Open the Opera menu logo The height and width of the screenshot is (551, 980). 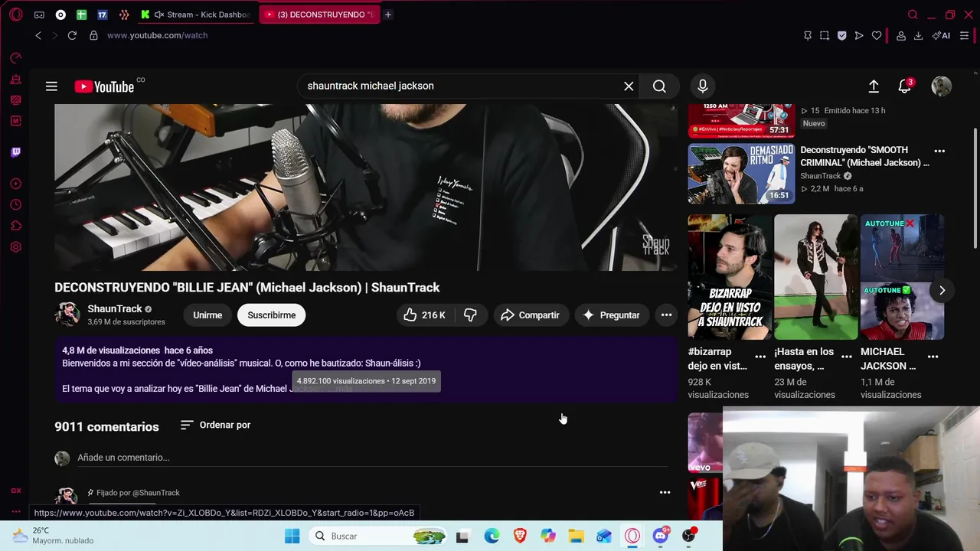(15, 15)
